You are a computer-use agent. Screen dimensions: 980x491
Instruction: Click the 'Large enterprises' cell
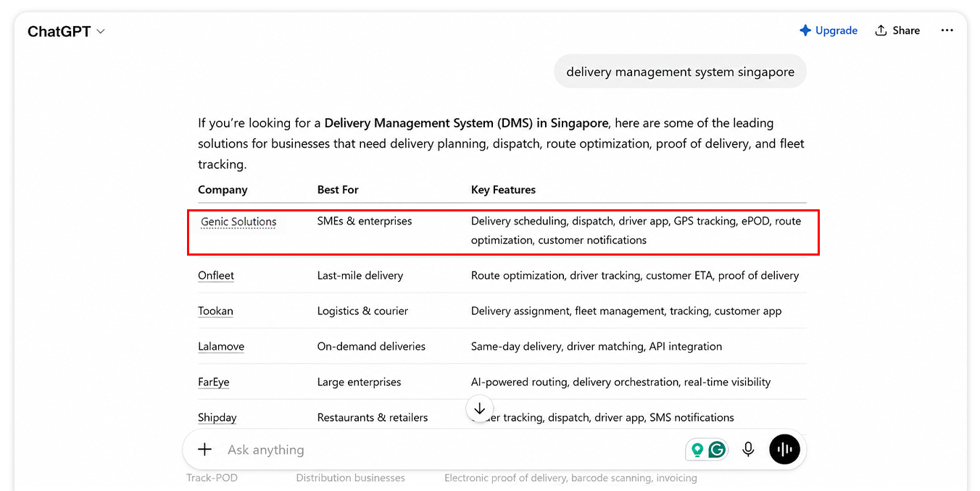[359, 382]
